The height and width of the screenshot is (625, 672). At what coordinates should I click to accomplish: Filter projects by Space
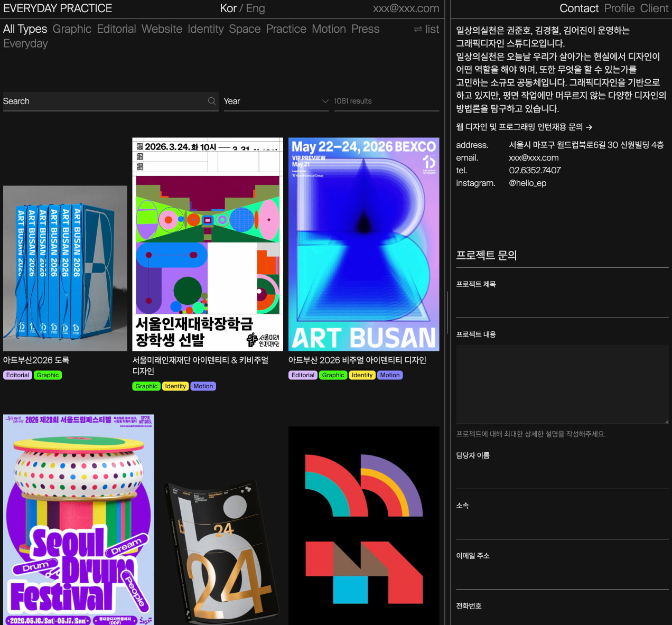point(245,29)
